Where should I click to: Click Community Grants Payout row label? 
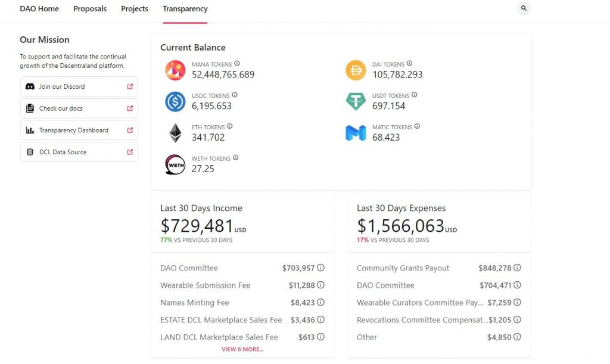coord(403,268)
